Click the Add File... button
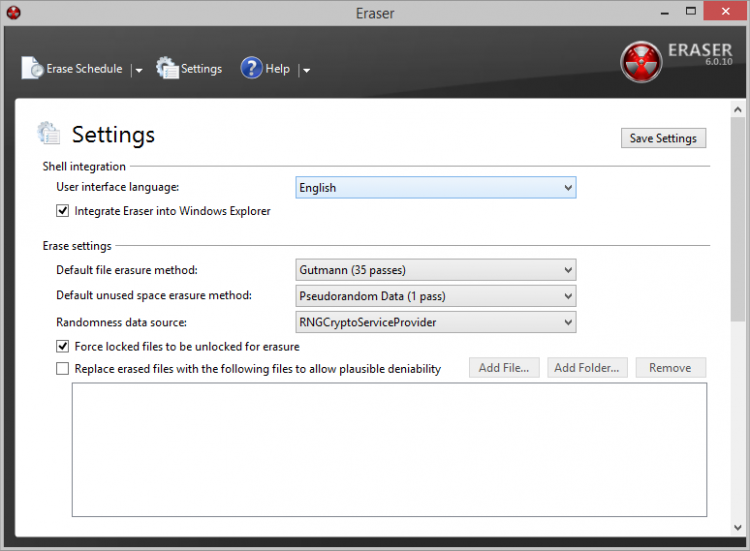This screenshot has height=551, width=750. pos(504,368)
